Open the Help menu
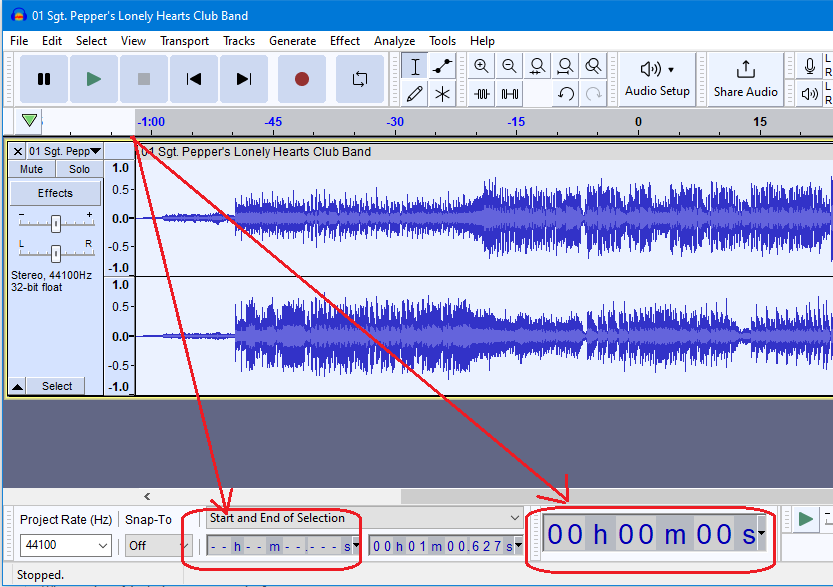This screenshot has height=587, width=833. coord(482,41)
